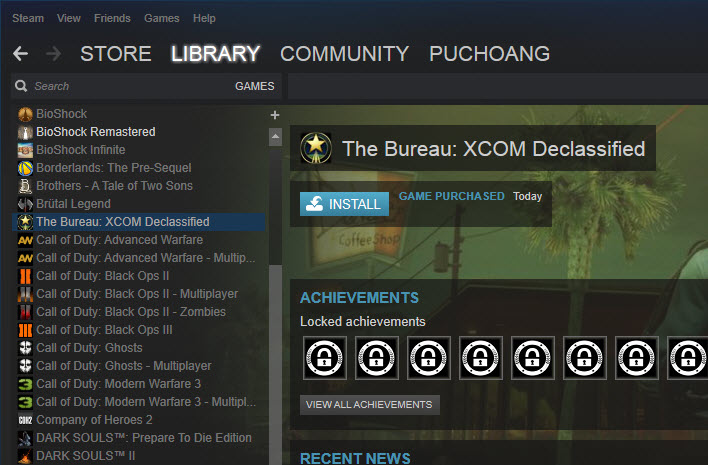Click the BioShock game icon in the list
Image resolution: width=708 pixels, height=465 pixels.
pos(25,114)
